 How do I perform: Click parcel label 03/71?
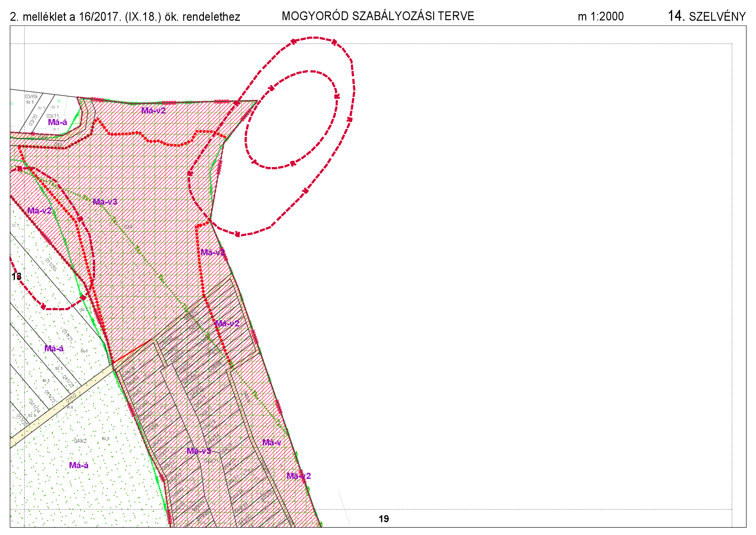point(53,116)
